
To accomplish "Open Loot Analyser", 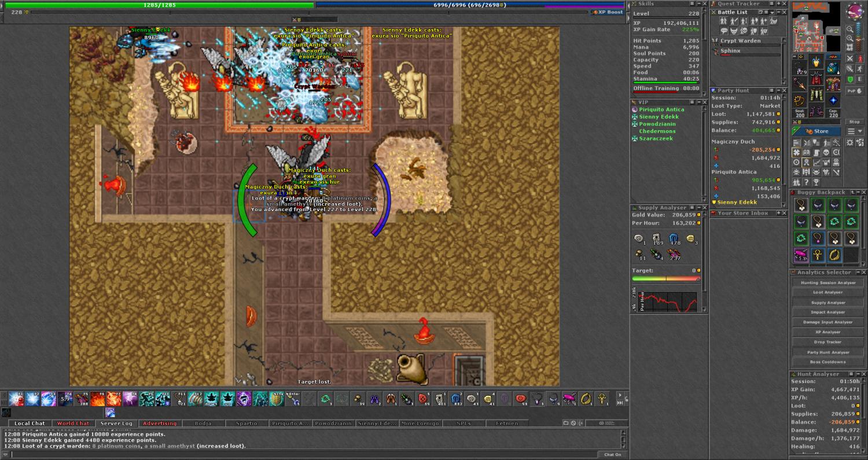I will click(828, 292).
